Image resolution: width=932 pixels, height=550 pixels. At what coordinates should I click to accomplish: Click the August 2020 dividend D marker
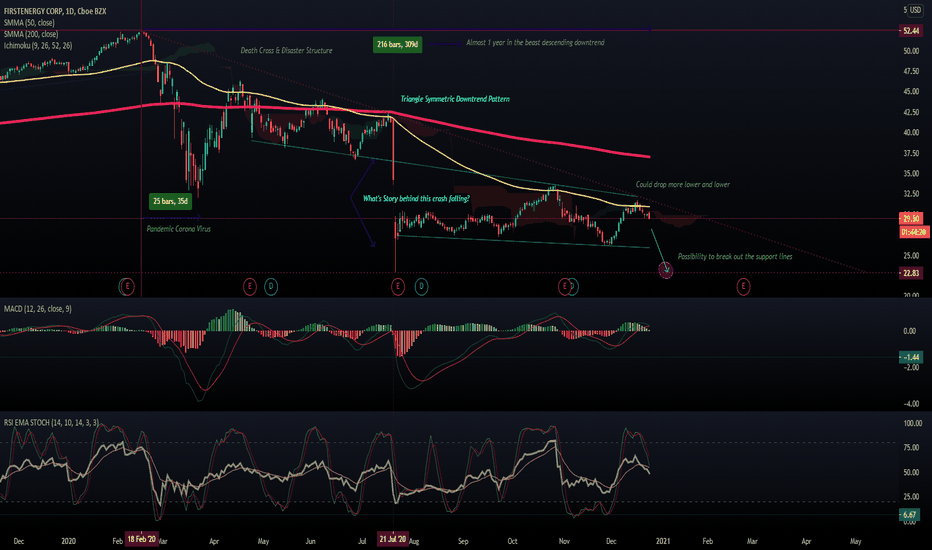pos(421,287)
